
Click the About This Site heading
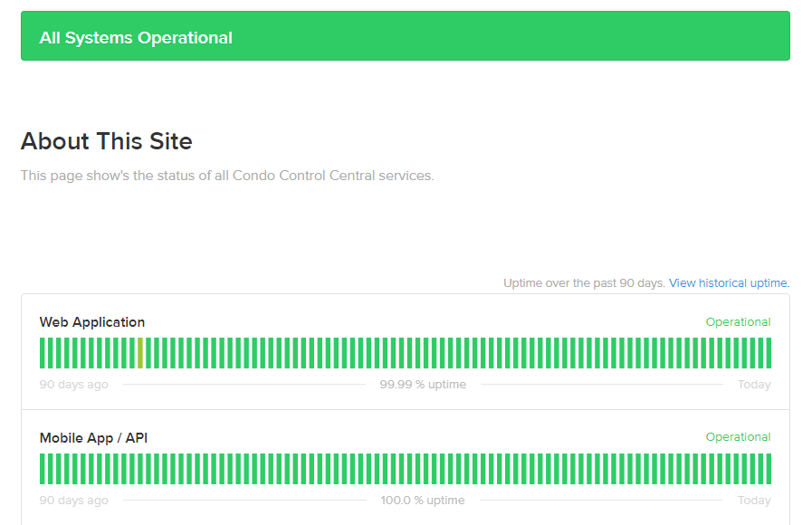coord(107,141)
